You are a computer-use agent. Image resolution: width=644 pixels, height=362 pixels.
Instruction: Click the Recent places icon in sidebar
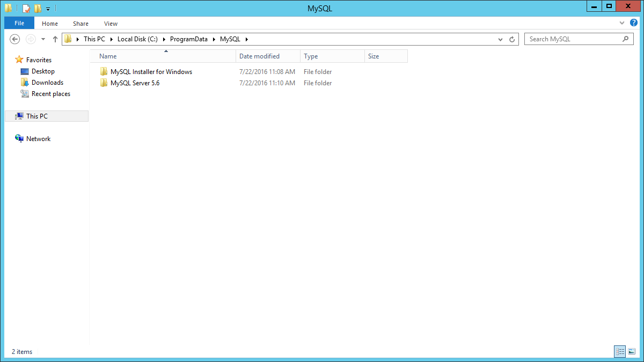coord(25,94)
